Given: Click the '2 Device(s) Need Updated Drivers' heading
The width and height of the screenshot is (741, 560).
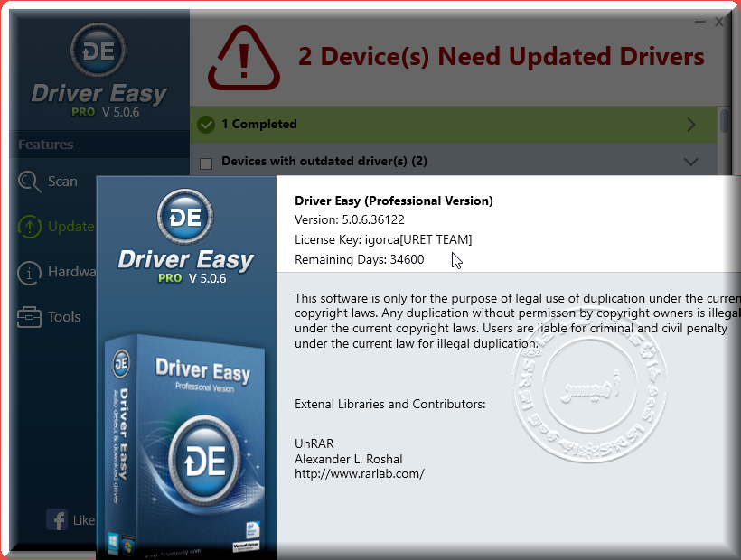Looking at the screenshot, I should tap(502, 57).
